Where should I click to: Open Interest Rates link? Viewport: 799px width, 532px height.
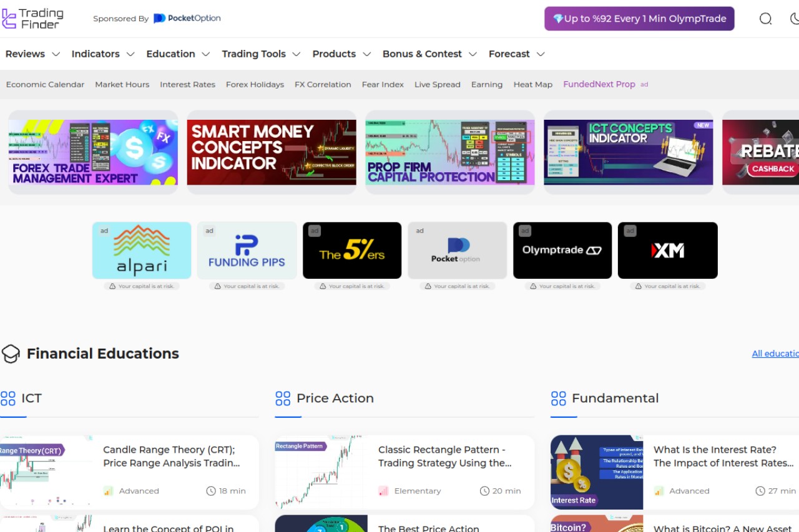[187, 84]
